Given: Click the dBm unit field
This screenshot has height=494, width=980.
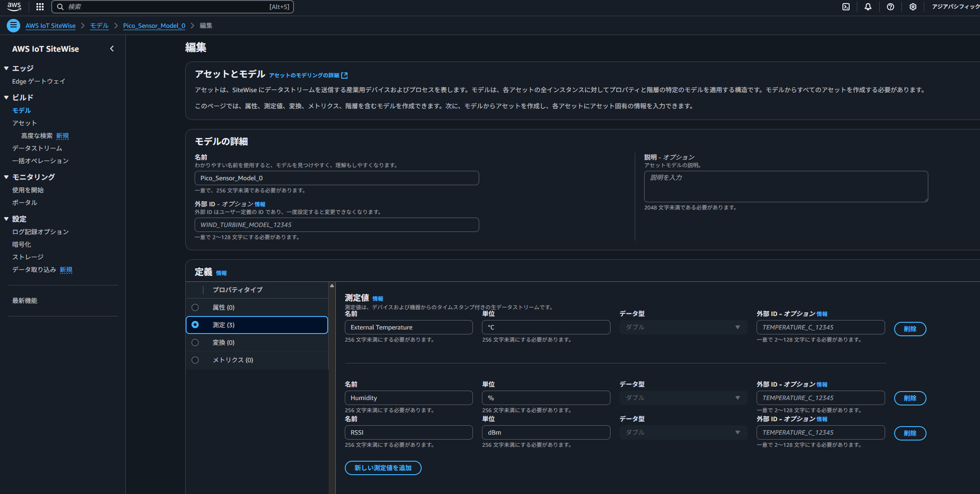Looking at the screenshot, I should [x=546, y=432].
